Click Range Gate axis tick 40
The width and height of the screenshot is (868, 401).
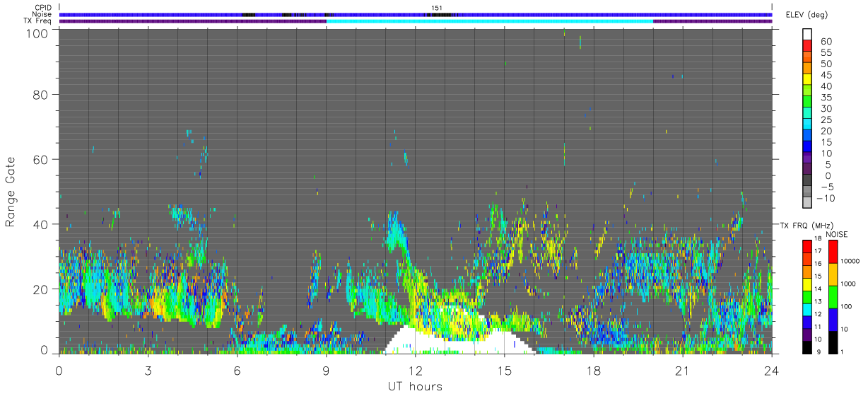tap(41, 224)
